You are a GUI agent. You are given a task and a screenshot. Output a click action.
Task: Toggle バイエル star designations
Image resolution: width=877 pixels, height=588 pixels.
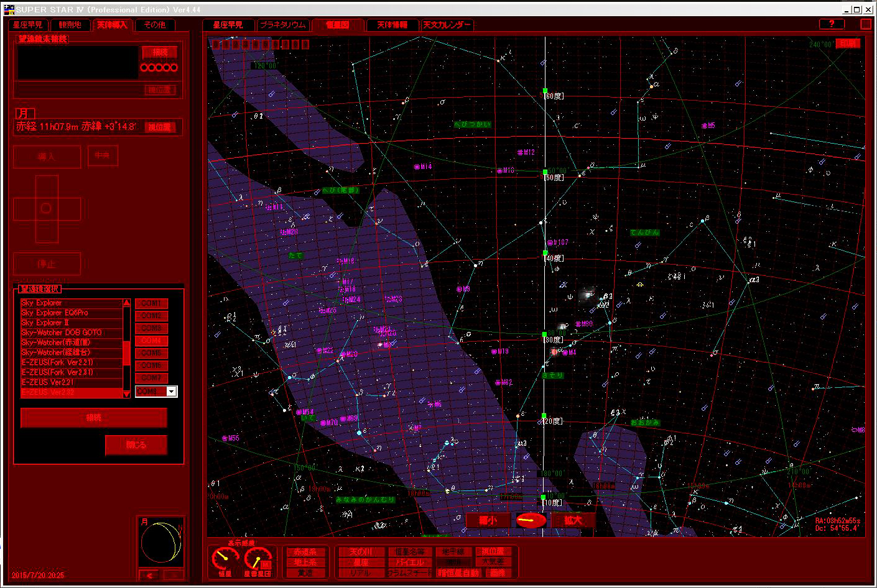pos(410,563)
